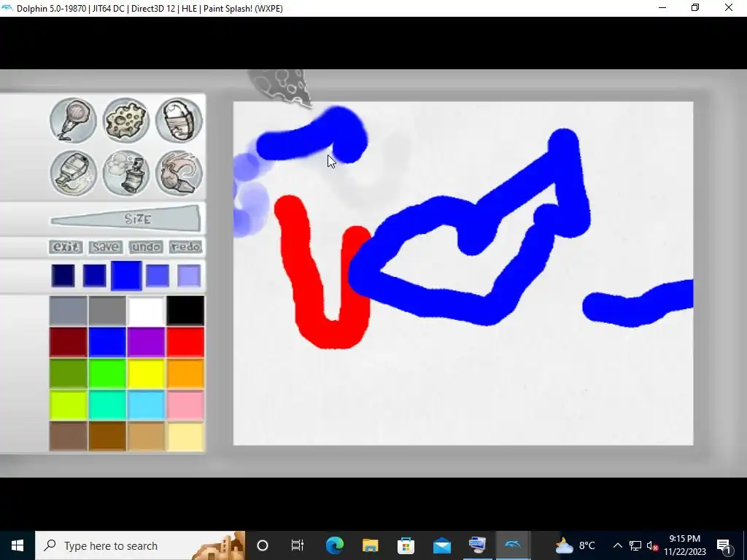Click the taskbar search box
The height and width of the screenshot is (560, 747).
(140, 545)
